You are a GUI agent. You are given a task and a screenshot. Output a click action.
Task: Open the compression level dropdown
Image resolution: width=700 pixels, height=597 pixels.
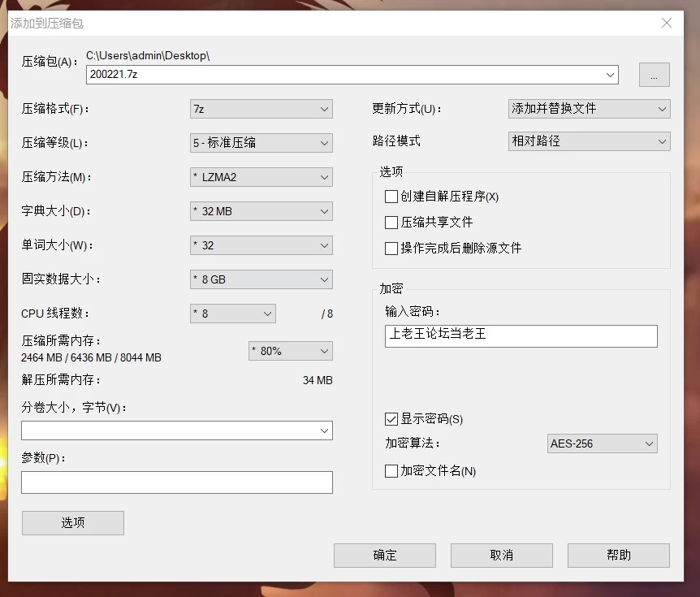[261, 143]
